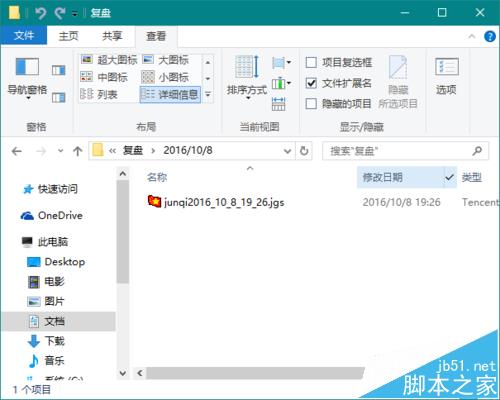The image size is (500, 400).
Task: Click the redo icon in title bar
Action: pos(60,13)
